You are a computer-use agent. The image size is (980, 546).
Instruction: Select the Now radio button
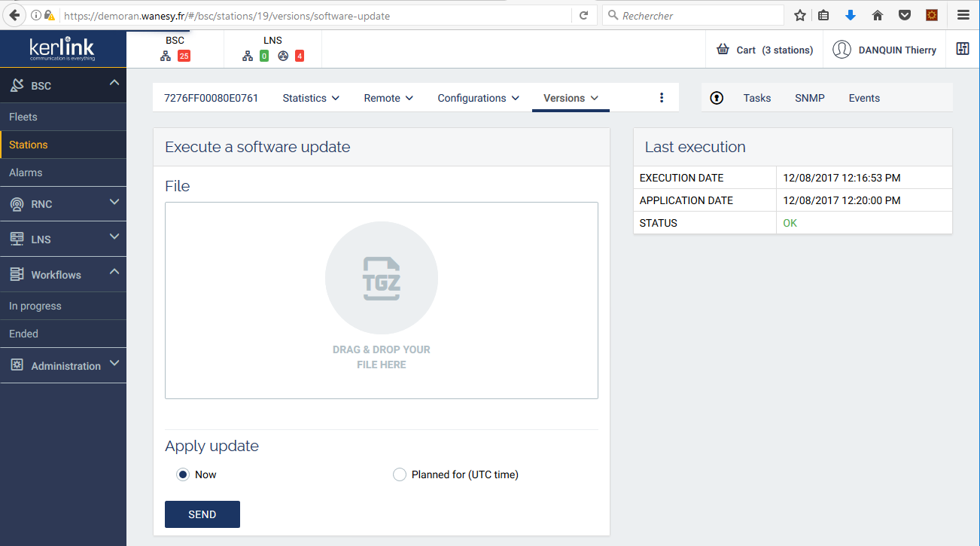pyautogui.click(x=183, y=474)
